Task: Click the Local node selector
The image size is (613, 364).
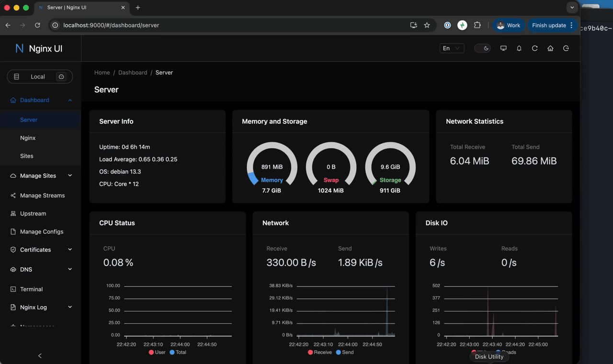Action: pyautogui.click(x=40, y=77)
